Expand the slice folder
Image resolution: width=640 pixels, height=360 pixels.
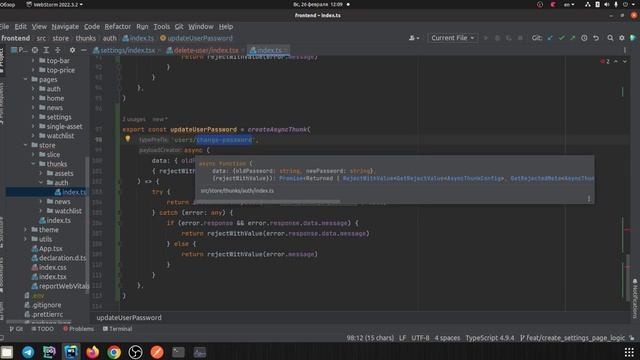point(33,155)
